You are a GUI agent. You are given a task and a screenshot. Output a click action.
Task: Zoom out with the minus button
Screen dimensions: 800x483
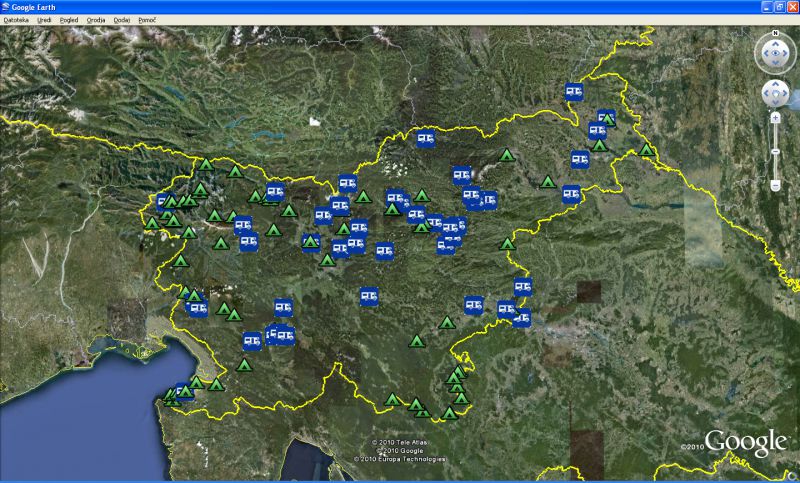[776, 185]
